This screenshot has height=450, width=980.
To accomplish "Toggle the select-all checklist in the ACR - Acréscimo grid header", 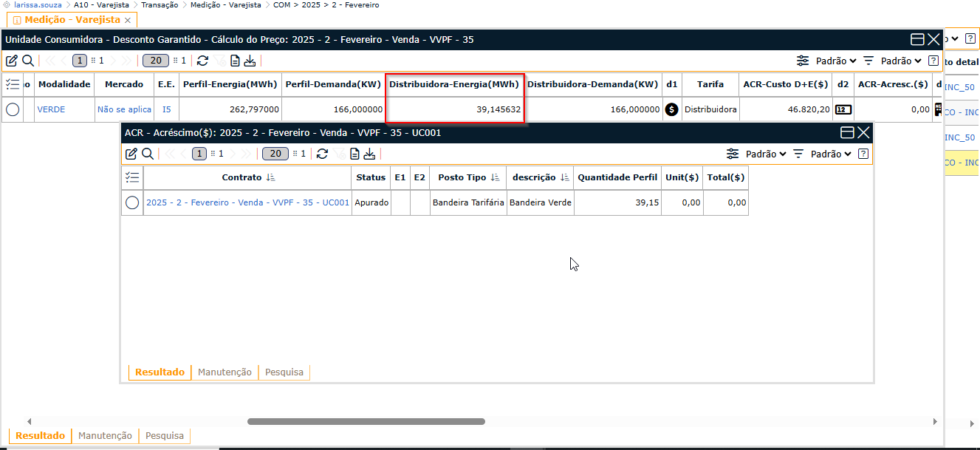I will 132,177.
